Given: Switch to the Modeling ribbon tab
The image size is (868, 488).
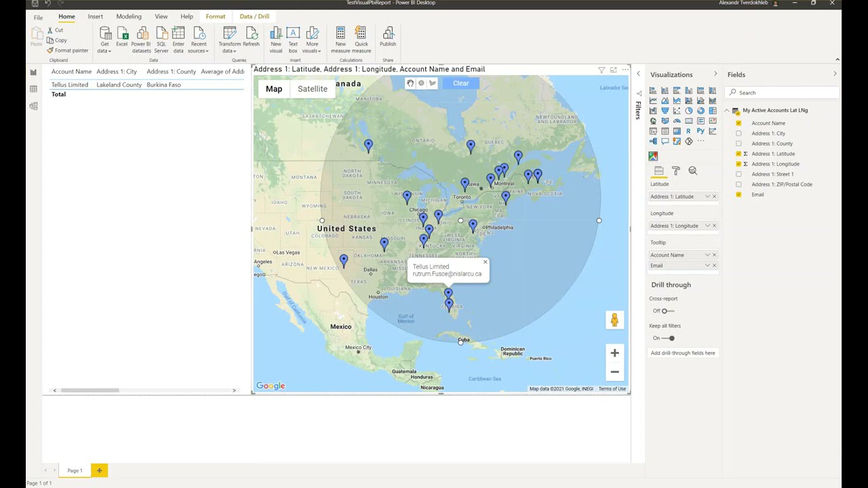Looking at the screenshot, I should click(x=129, y=16).
